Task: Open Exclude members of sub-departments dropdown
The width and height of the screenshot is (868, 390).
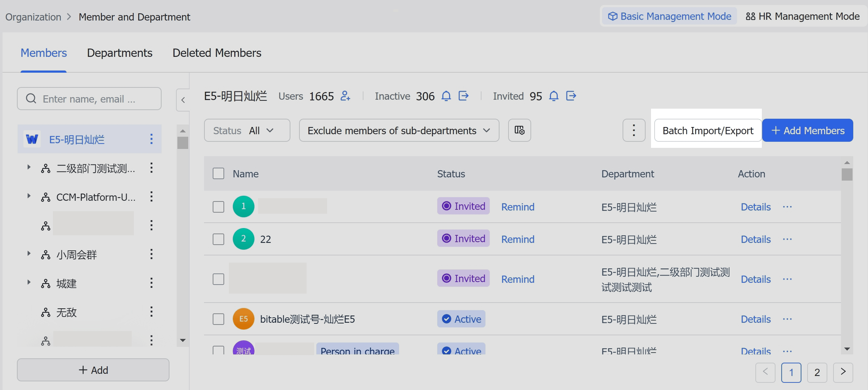Action: (399, 130)
